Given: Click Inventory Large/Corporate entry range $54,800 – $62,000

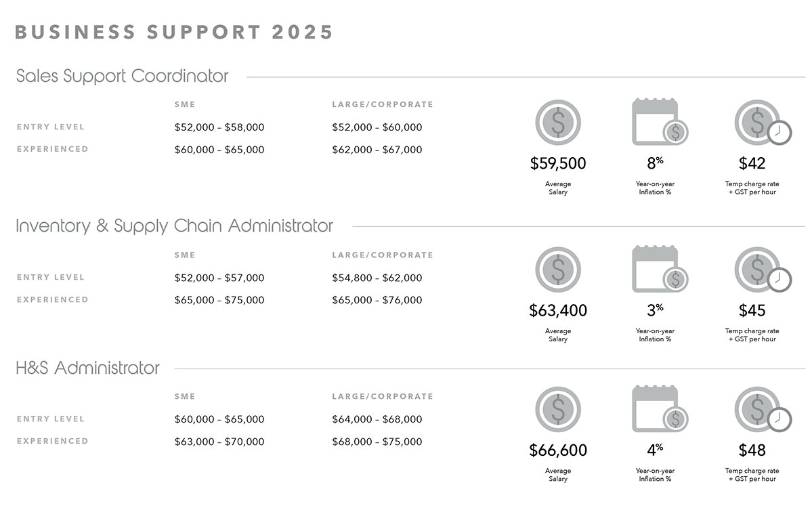Looking at the screenshot, I should point(377,278).
